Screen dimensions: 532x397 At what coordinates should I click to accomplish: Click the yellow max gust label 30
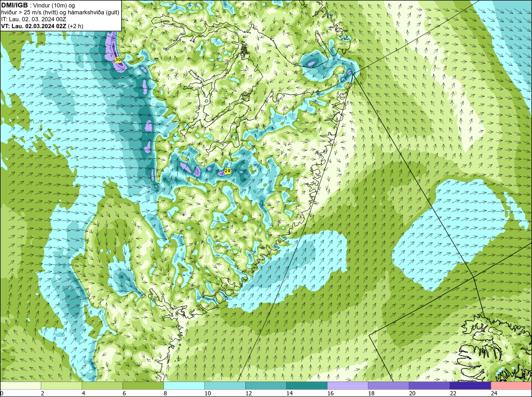pos(118,60)
